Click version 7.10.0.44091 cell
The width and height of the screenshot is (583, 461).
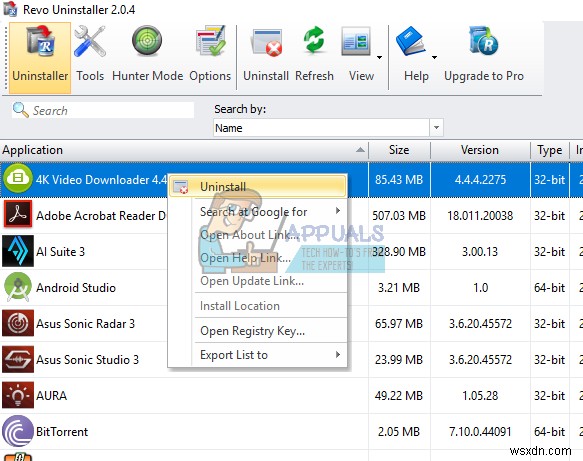tap(480, 432)
